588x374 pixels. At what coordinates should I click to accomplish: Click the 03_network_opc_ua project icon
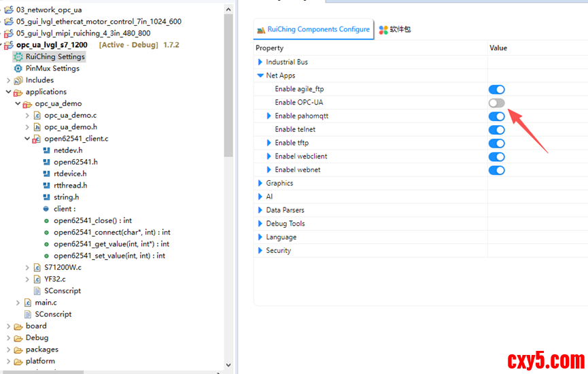[x=9, y=10]
